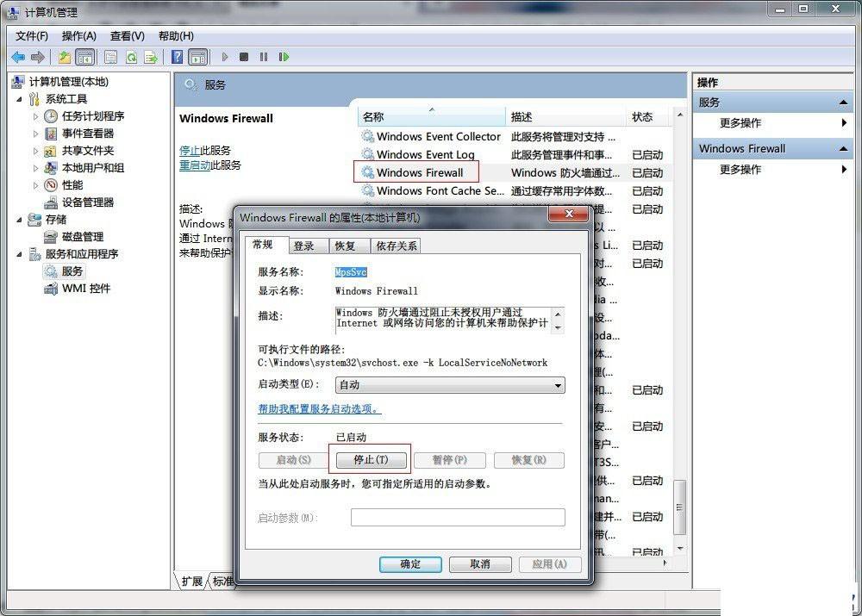Collapse the Windows Firewall actions section arrow
Image resolution: width=862 pixels, height=616 pixels.
843,148
